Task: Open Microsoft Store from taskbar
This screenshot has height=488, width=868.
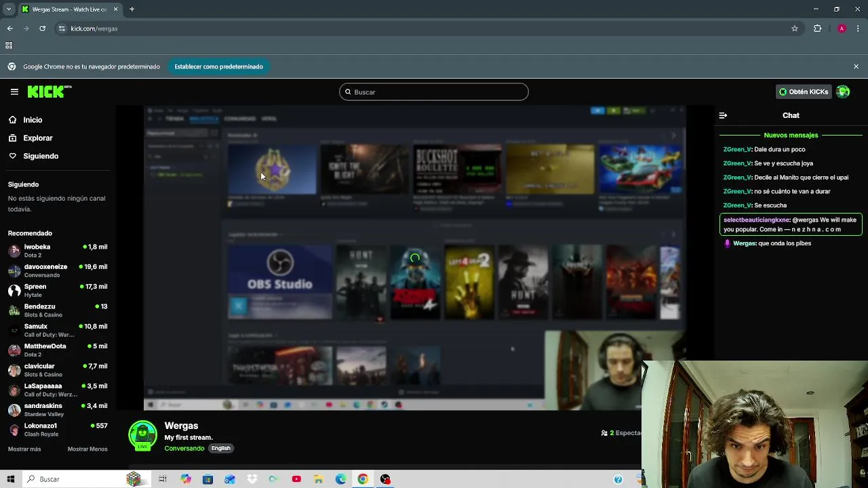Action: (x=208, y=479)
